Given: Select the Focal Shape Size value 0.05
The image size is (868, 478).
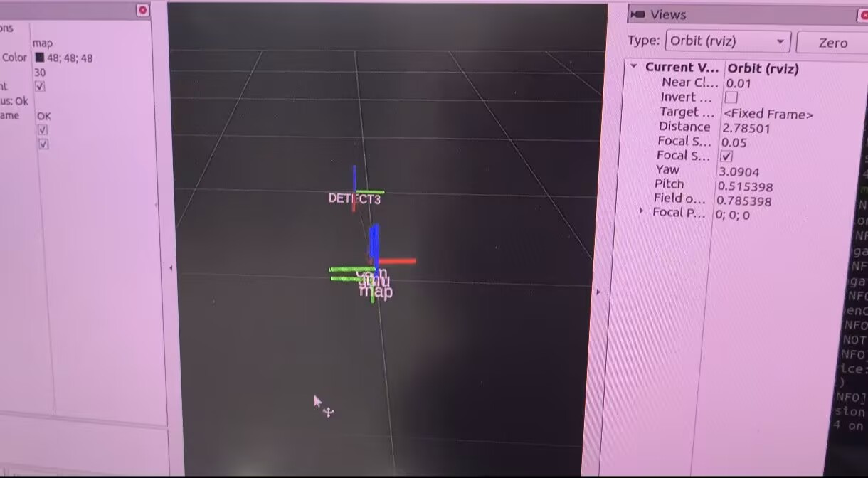Looking at the screenshot, I should 734,142.
